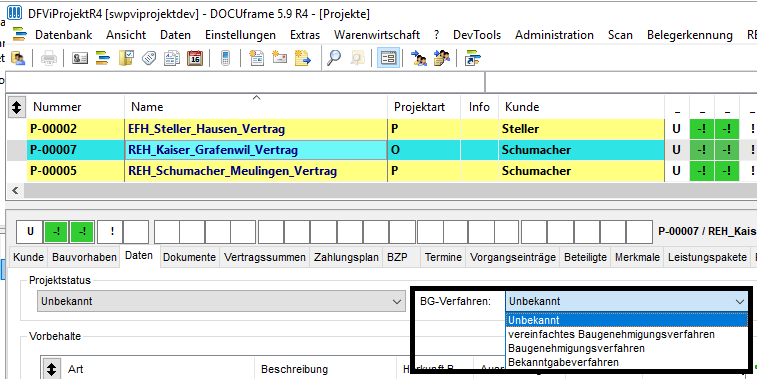Open the contact card (addresses) icon
Image resolution: width=757 pixels, height=379 pixels.
click(x=79, y=58)
